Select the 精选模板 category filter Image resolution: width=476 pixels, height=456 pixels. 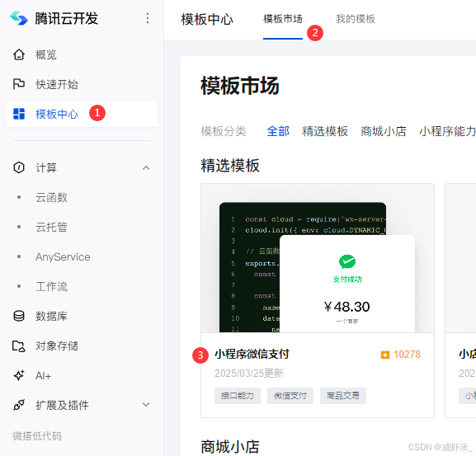point(325,131)
